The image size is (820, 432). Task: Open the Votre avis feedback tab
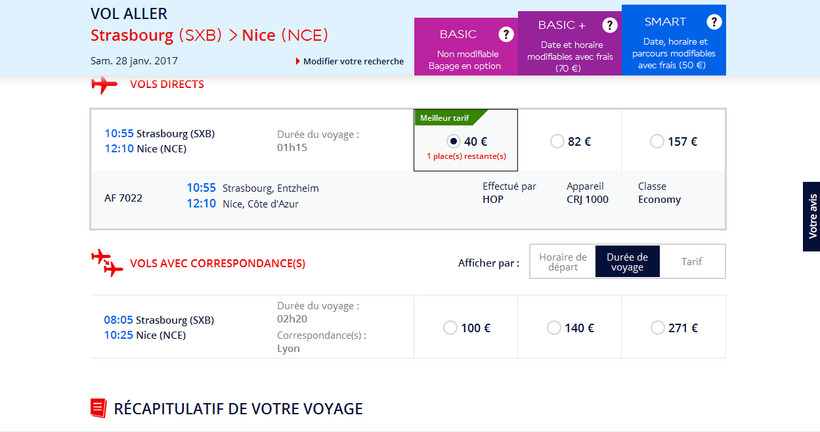[811, 216]
